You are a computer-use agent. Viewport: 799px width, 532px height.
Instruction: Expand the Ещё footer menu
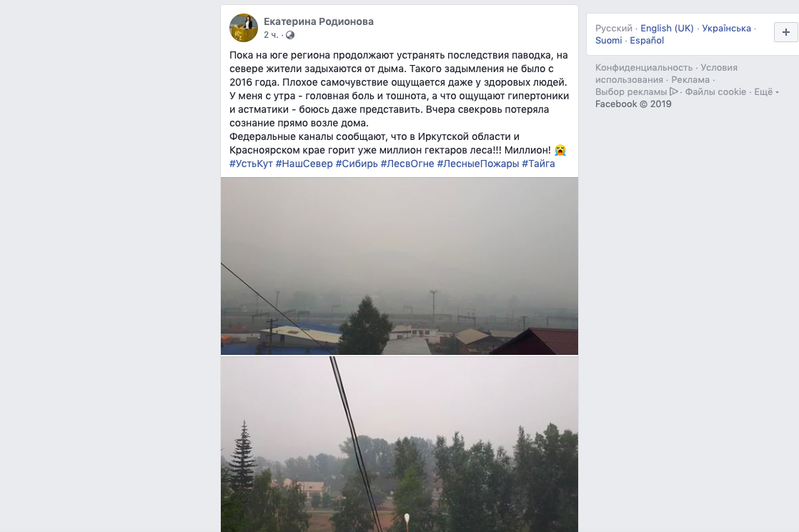tap(766, 91)
